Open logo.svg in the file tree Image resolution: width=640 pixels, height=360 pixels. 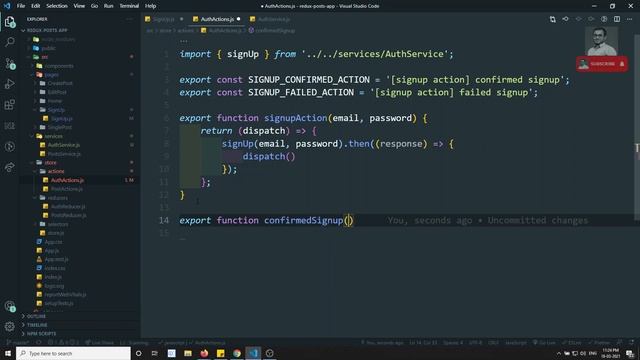(x=53, y=286)
